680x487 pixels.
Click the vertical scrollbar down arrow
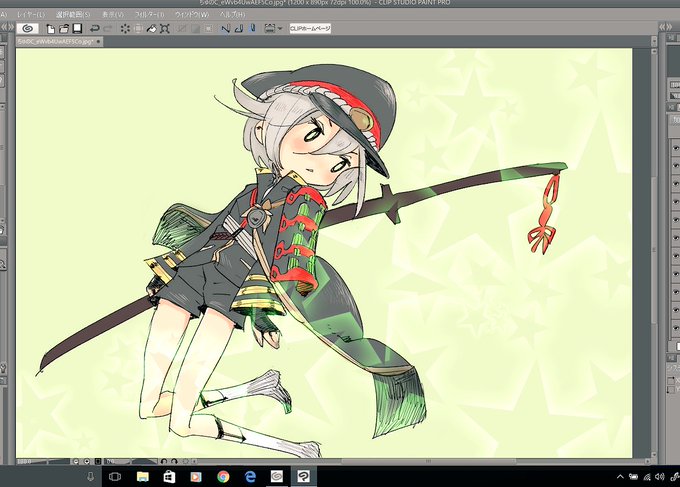[x=654, y=457]
